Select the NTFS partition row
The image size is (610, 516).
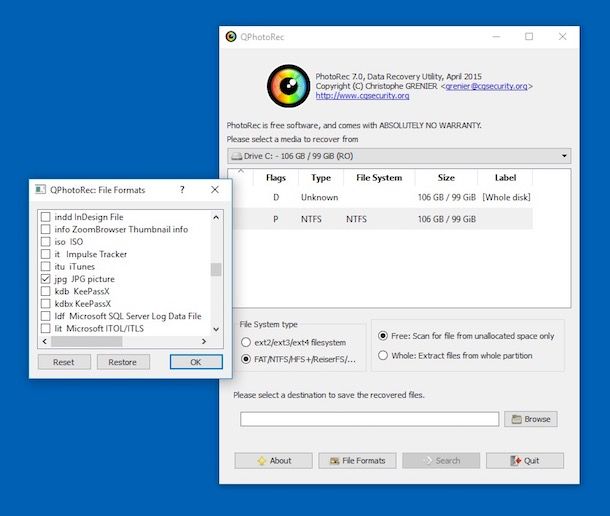380,218
